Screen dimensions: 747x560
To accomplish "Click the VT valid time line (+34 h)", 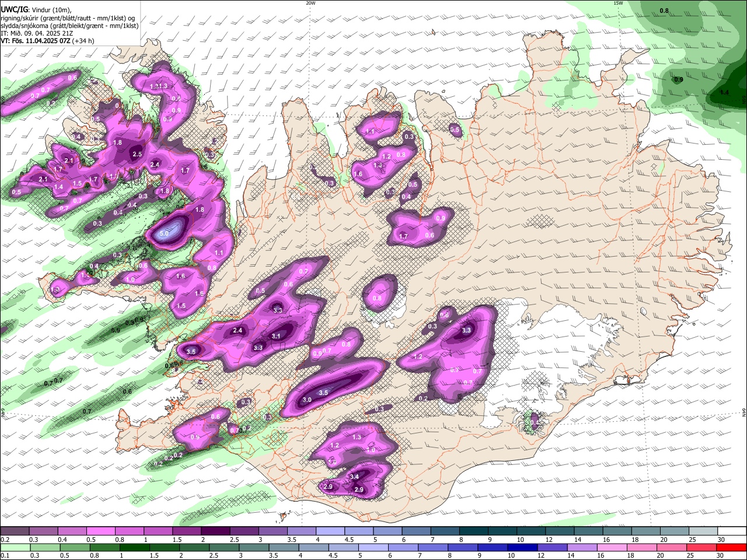I will pyautogui.click(x=47, y=41).
